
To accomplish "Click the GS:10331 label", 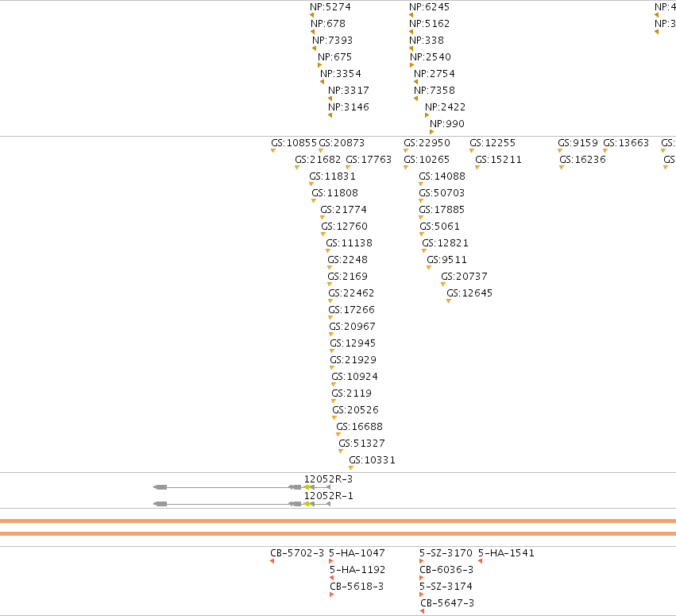I will tap(372, 460).
